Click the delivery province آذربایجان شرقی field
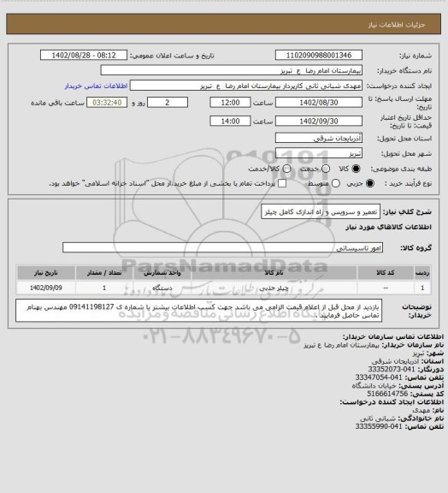The height and width of the screenshot is (493, 448). coord(319,138)
